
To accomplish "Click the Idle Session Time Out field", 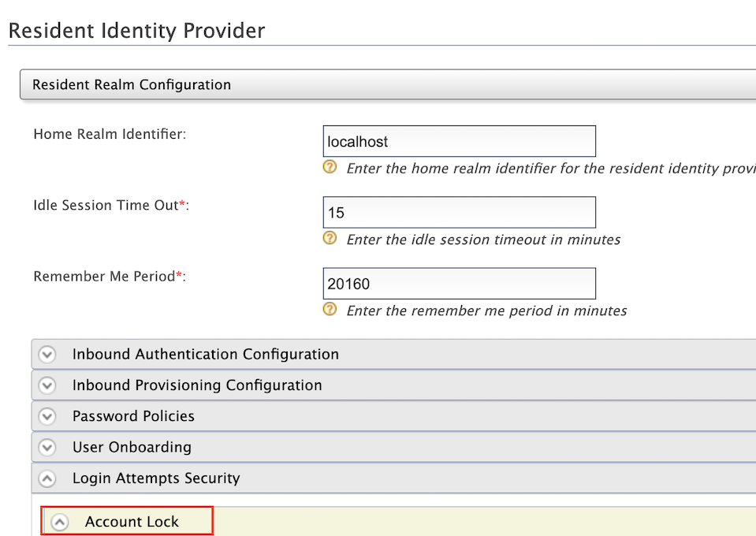I will (x=460, y=212).
